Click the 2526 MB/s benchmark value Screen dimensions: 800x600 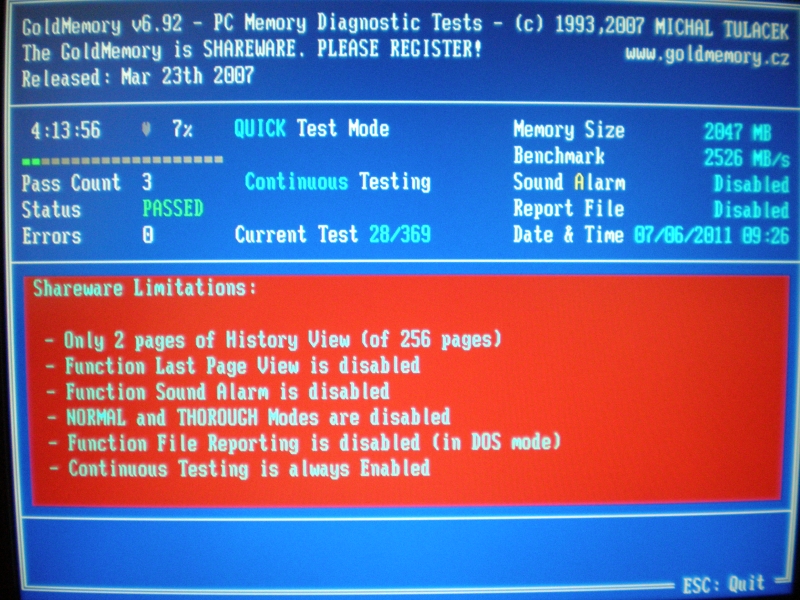click(x=746, y=158)
